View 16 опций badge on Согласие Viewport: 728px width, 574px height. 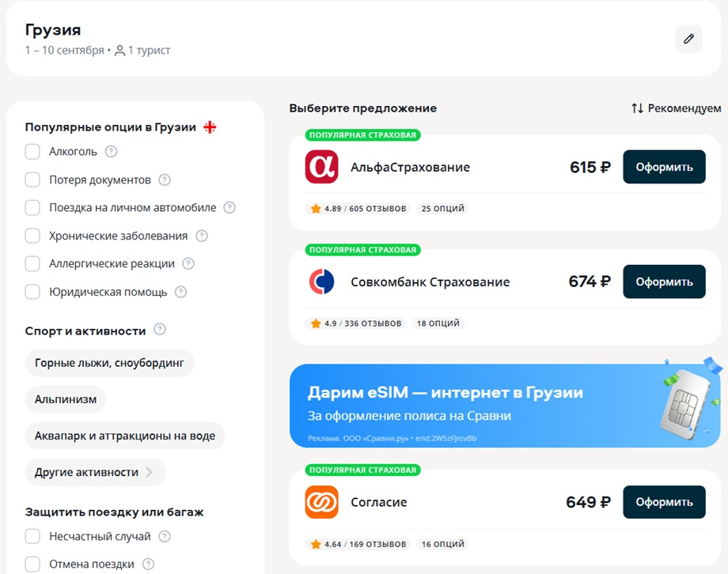[x=443, y=544]
